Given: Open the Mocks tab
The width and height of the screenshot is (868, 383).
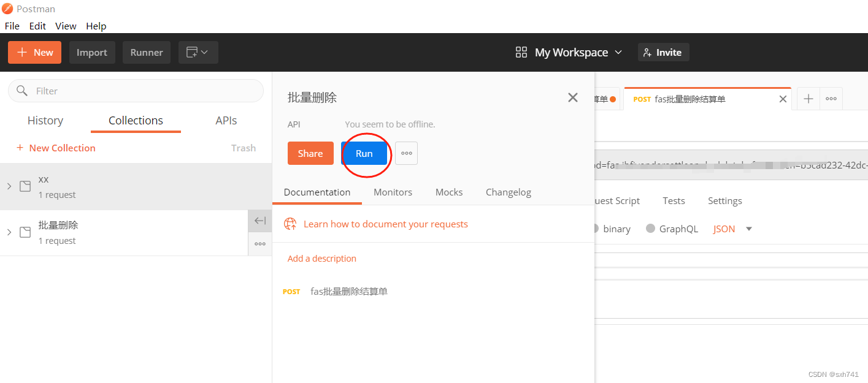Looking at the screenshot, I should (449, 192).
